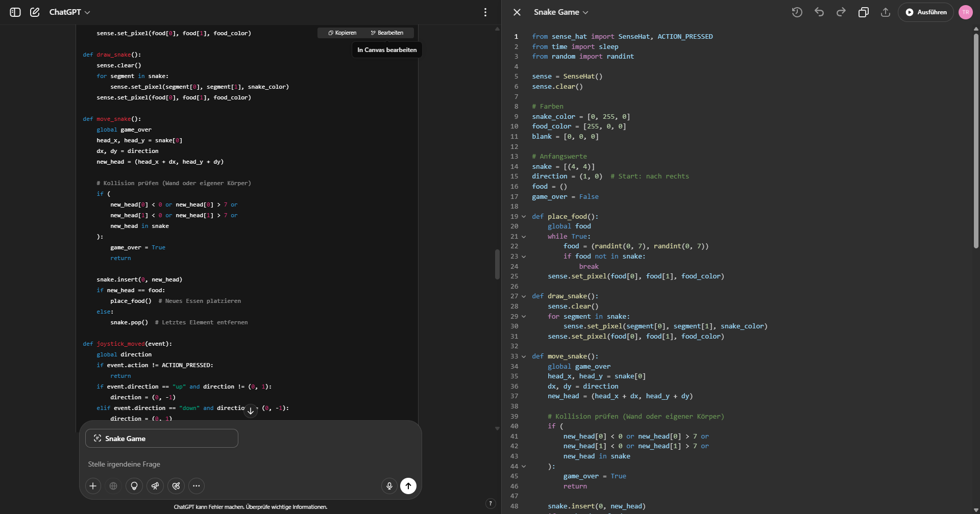Toggle the reasoning lightbulb option

[134, 486]
